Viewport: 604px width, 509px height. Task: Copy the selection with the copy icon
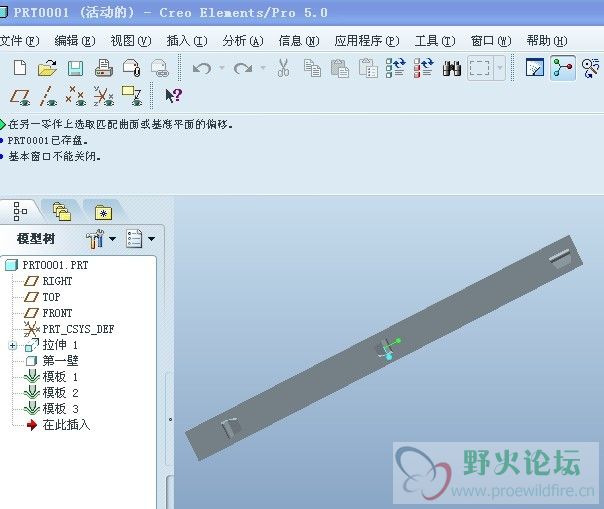(x=312, y=68)
